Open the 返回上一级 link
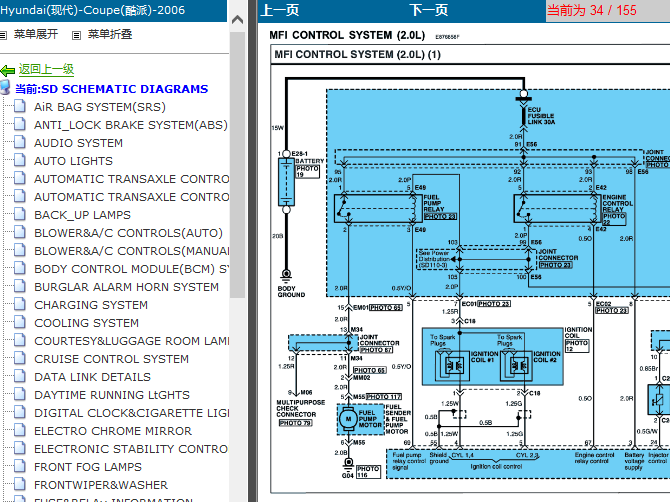This screenshot has height=502, width=670. pos(46,69)
